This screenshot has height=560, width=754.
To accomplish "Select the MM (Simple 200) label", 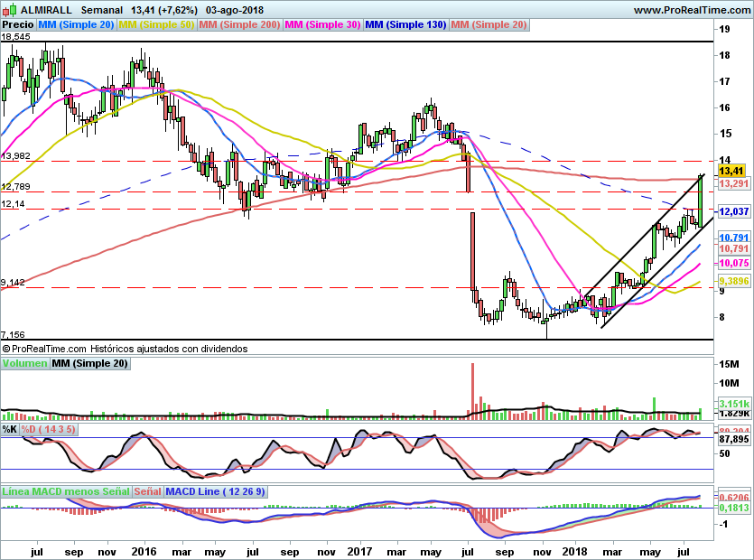I will click(239, 24).
